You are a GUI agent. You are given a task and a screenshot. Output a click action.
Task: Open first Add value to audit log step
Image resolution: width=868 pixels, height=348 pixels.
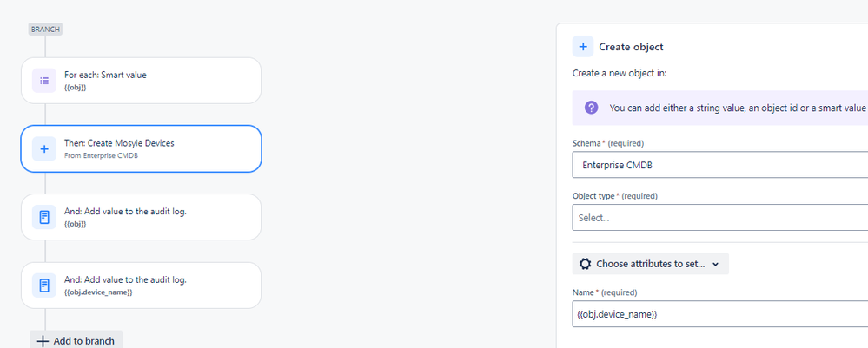tap(141, 217)
